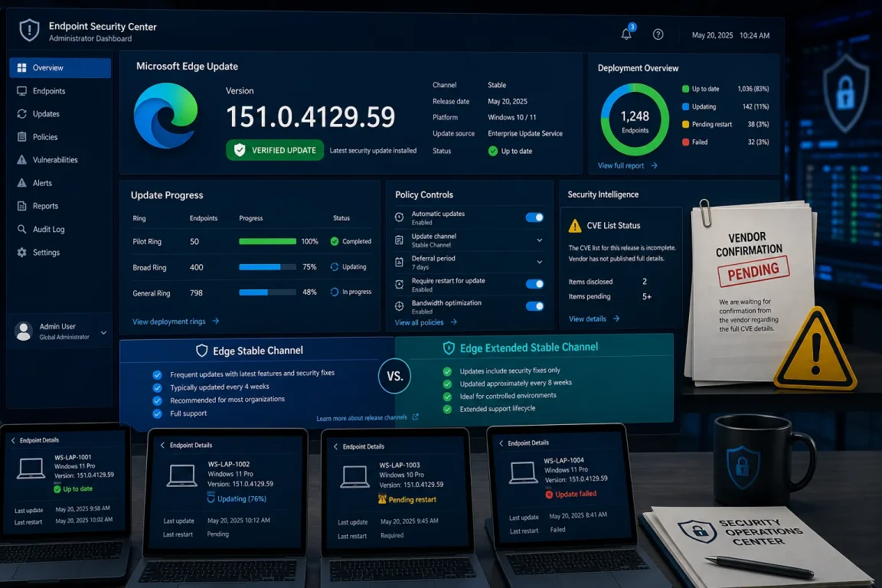
Task: Expand the Update channel dropdown
Action: pos(540,240)
